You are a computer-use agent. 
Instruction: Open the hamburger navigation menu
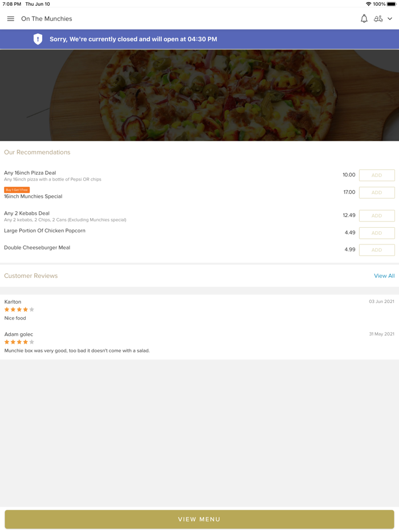click(x=10, y=19)
